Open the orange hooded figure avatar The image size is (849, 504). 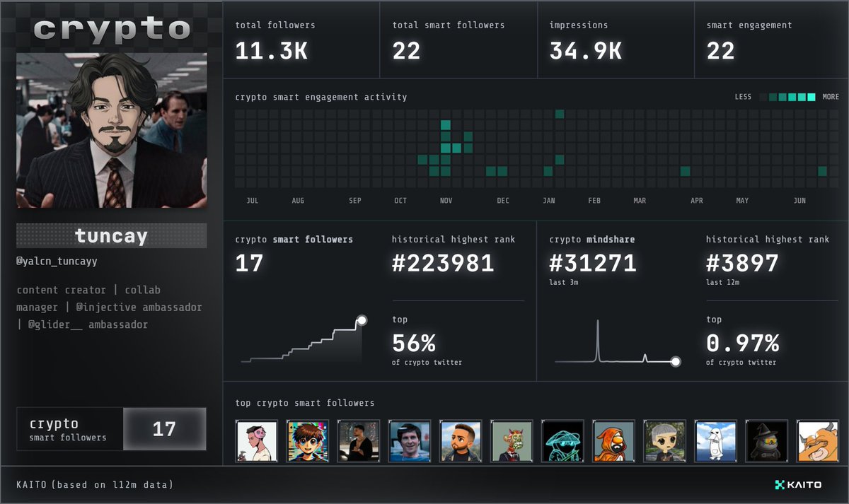point(613,441)
